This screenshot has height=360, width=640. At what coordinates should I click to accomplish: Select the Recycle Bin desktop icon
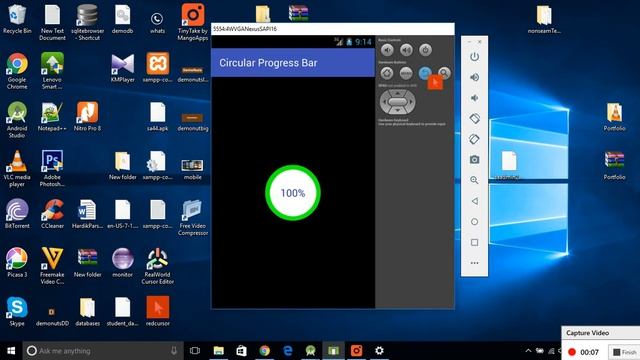(x=17, y=19)
